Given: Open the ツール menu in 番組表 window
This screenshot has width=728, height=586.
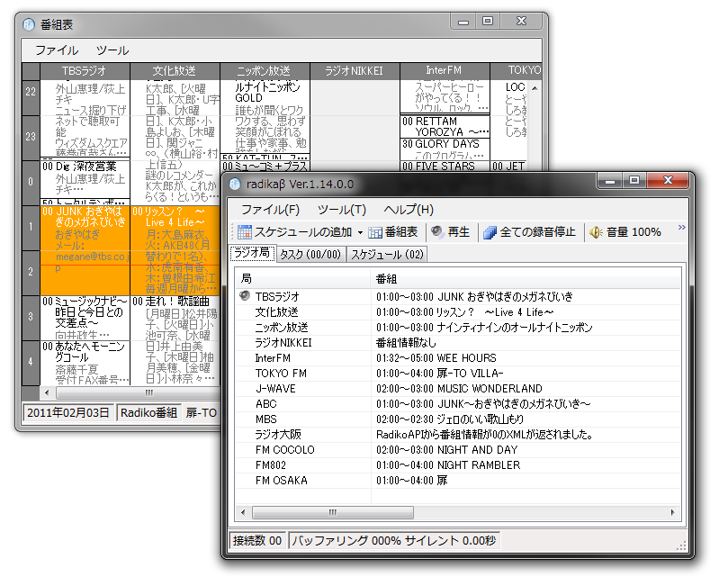Looking at the screenshot, I should click(112, 50).
